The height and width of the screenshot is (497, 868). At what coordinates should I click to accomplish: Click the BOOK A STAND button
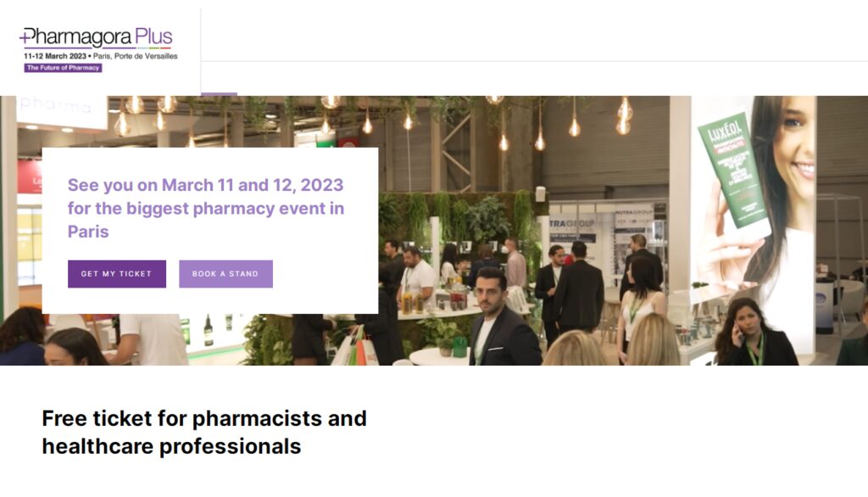[x=224, y=274]
